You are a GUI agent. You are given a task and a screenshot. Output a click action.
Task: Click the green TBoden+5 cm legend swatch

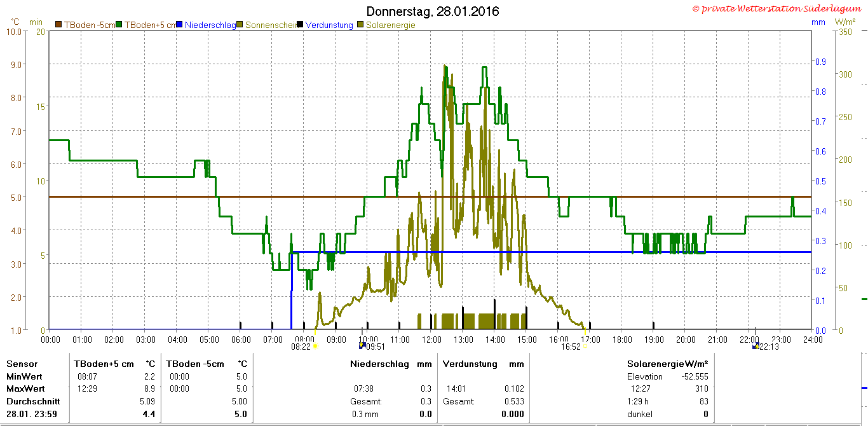coord(119,25)
